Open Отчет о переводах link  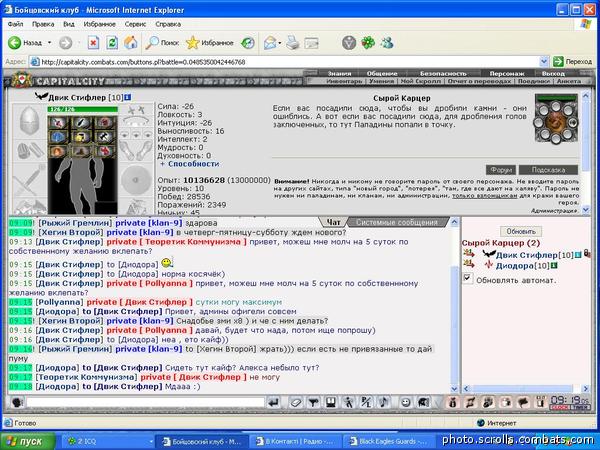(479, 81)
